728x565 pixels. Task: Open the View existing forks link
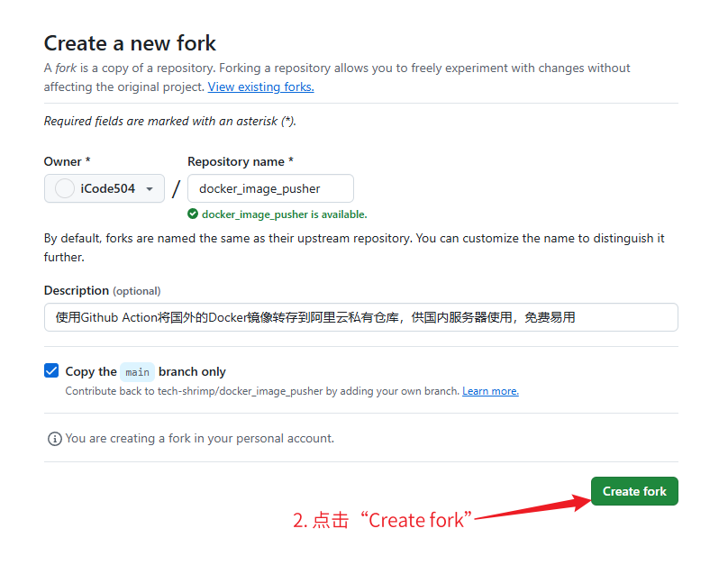[x=260, y=87]
